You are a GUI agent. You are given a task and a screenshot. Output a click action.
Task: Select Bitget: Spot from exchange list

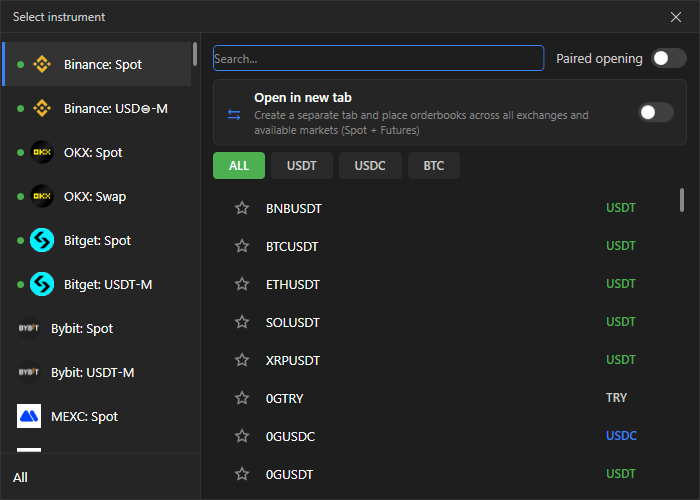click(97, 240)
